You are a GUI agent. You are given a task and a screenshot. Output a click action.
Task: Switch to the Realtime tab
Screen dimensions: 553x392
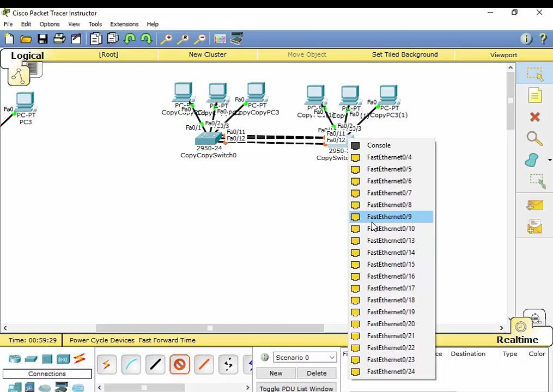518,340
